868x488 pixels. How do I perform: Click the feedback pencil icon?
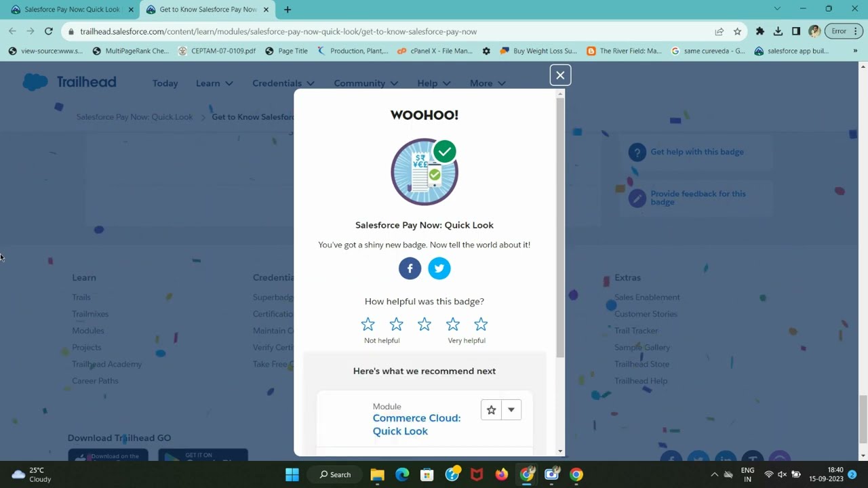click(x=637, y=198)
